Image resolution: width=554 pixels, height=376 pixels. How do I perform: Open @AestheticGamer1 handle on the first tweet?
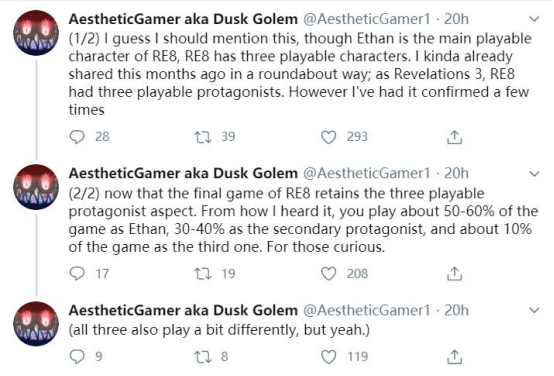click(367, 19)
